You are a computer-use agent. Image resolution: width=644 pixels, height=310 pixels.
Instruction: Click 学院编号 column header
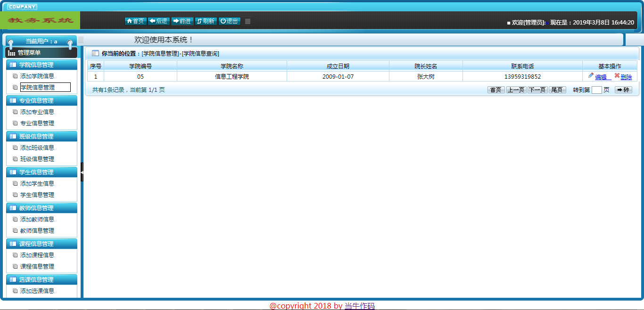pos(140,66)
